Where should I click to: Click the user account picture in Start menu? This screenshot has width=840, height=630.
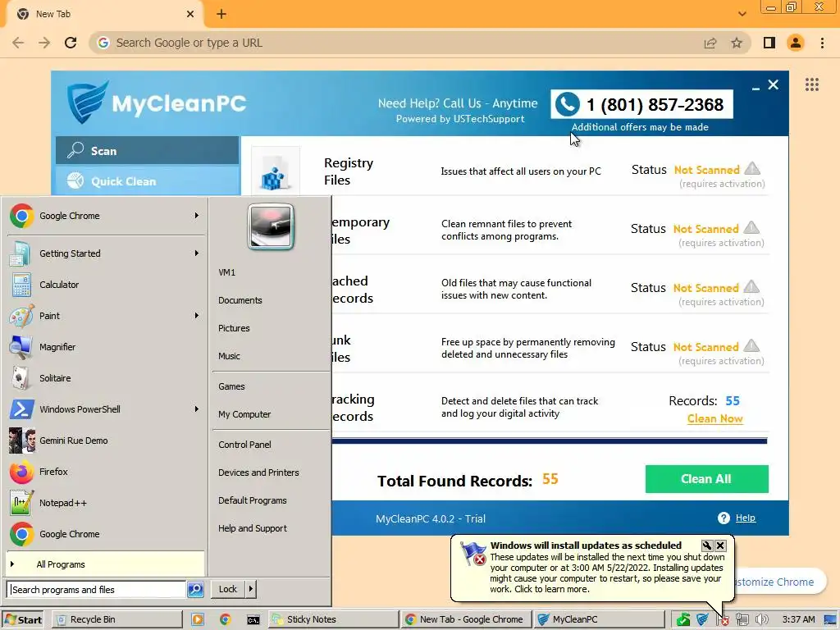point(271,226)
